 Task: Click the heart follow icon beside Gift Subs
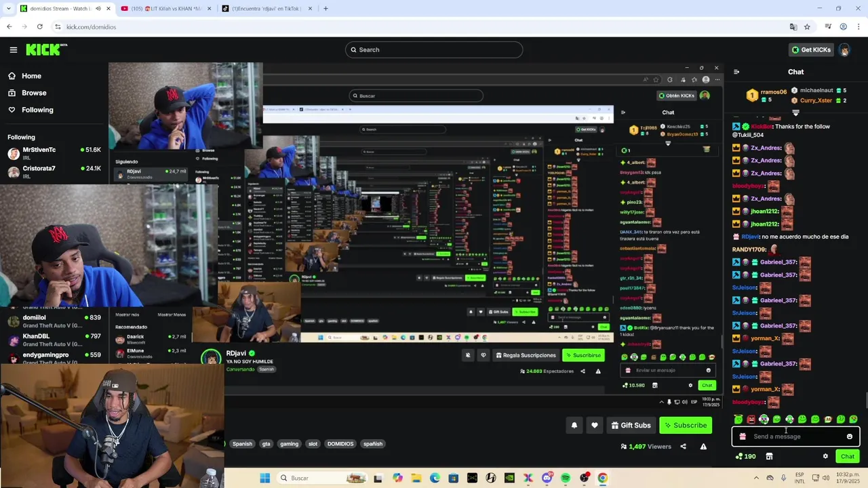tap(595, 425)
